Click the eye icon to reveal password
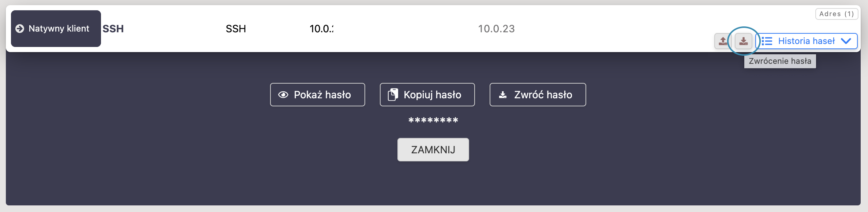The height and width of the screenshot is (212, 868). pos(283,95)
